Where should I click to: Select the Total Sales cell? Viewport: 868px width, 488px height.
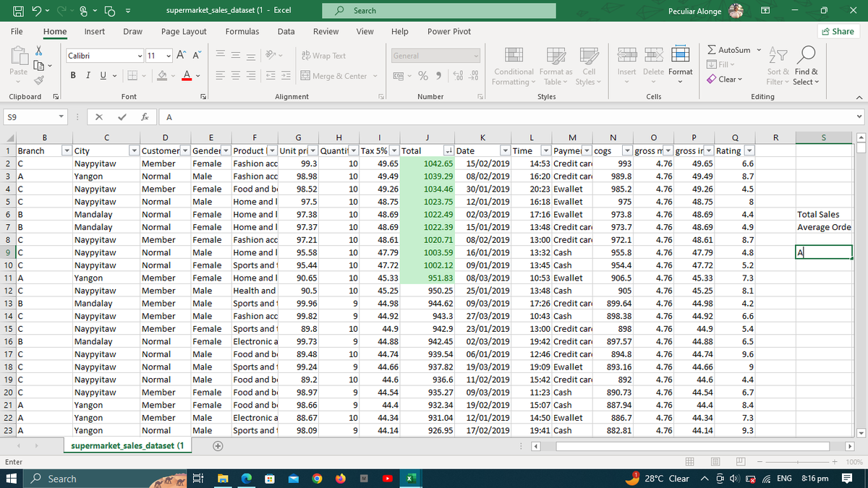coord(824,215)
